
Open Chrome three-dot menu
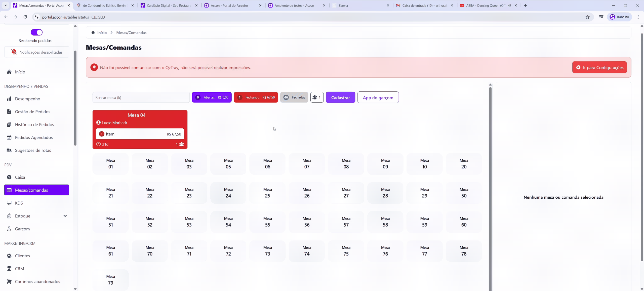pyautogui.click(x=638, y=17)
